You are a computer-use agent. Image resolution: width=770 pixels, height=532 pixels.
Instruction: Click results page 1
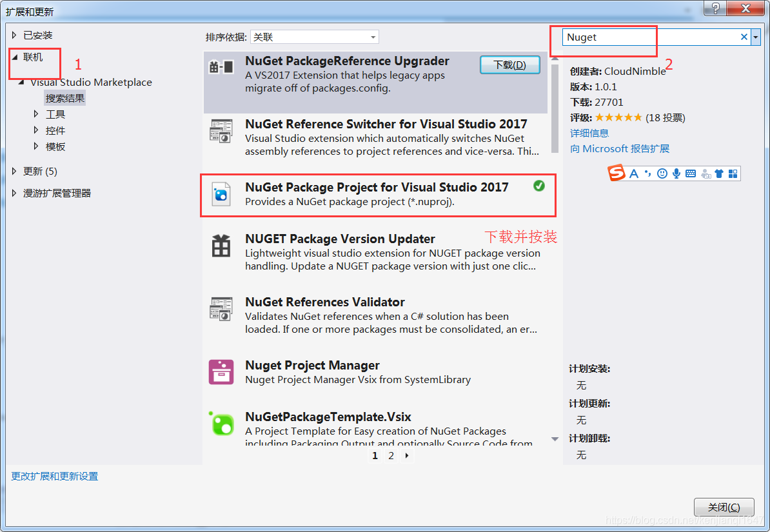375,455
